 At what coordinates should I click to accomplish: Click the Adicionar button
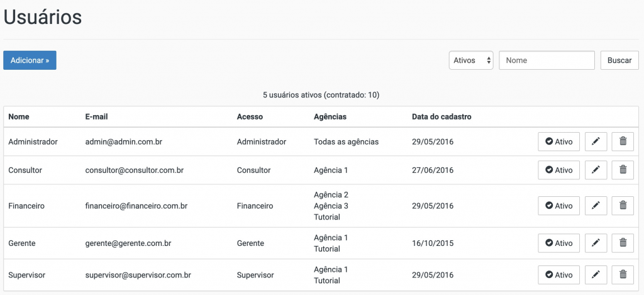click(x=30, y=60)
